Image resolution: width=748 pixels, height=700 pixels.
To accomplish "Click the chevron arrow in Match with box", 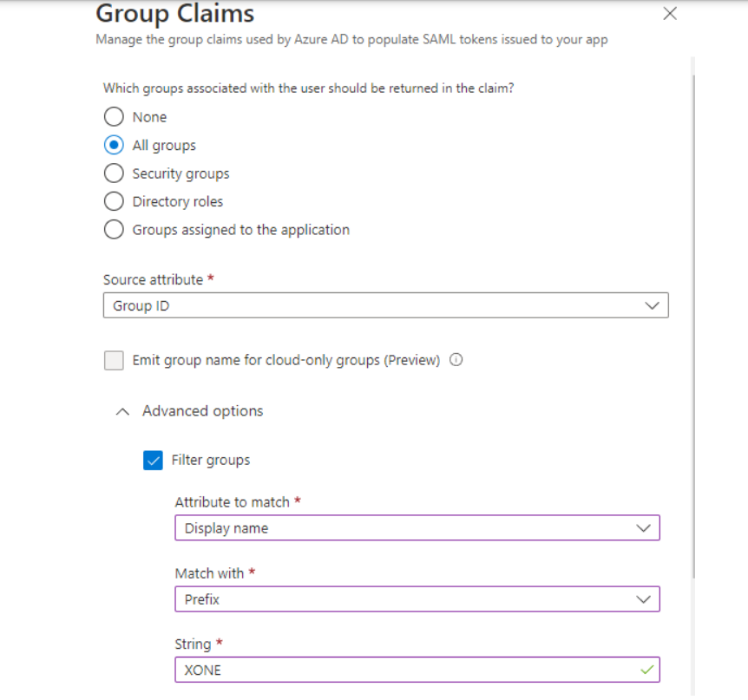I will (x=643, y=599).
